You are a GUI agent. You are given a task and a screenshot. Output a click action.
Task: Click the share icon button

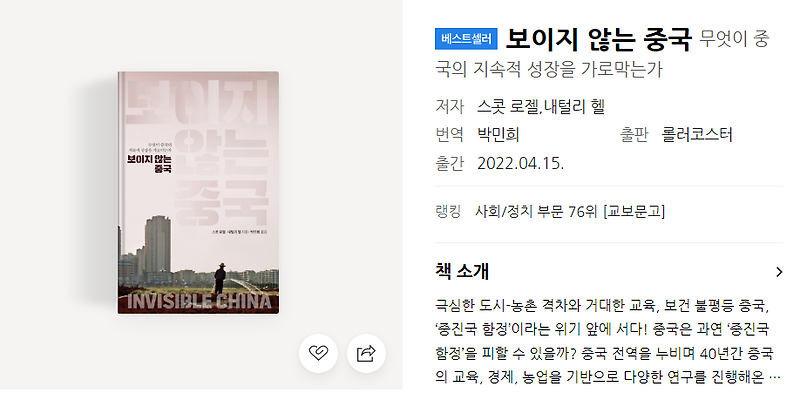pyautogui.click(x=366, y=353)
